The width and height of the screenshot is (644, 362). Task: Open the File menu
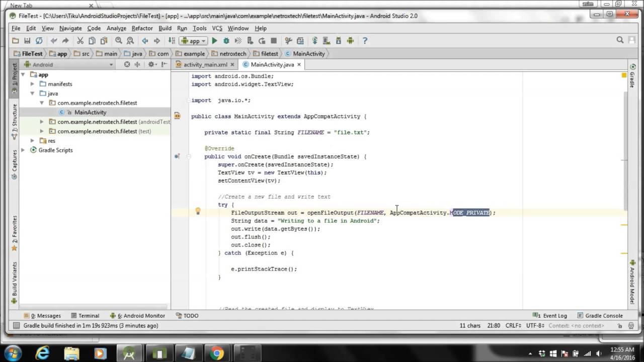tap(16, 28)
